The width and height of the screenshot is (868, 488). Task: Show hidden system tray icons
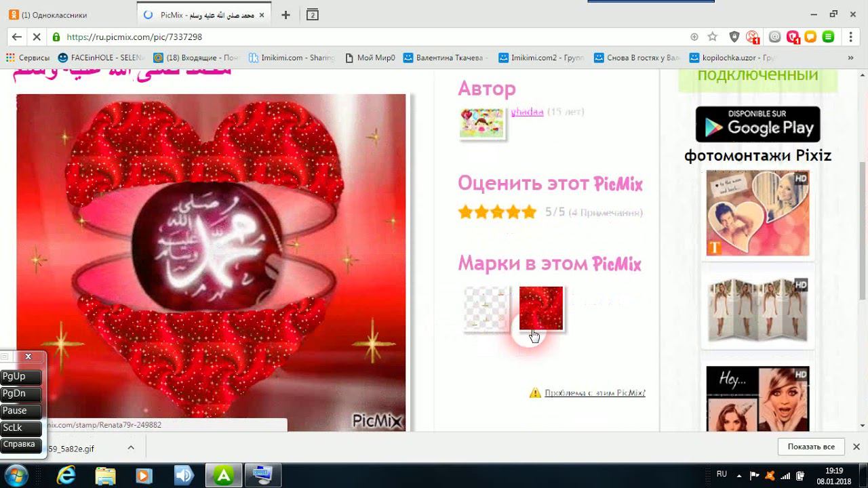pos(740,475)
